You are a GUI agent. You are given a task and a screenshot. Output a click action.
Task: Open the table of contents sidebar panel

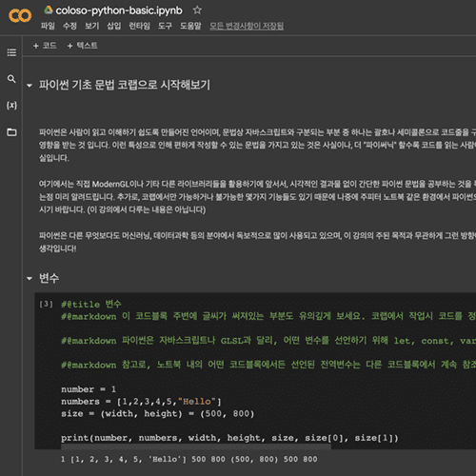11,52
